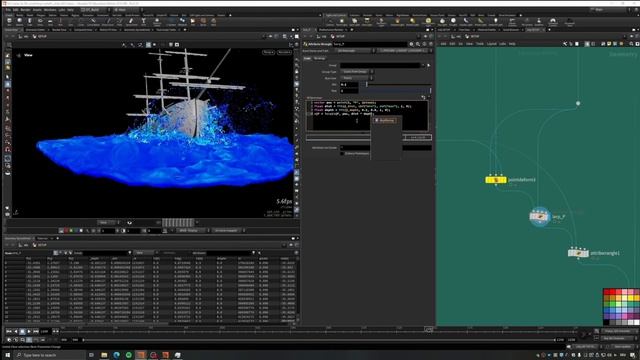Click the sticky note icon in network toolbar
The image size is (640, 360).
coord(609,44)
